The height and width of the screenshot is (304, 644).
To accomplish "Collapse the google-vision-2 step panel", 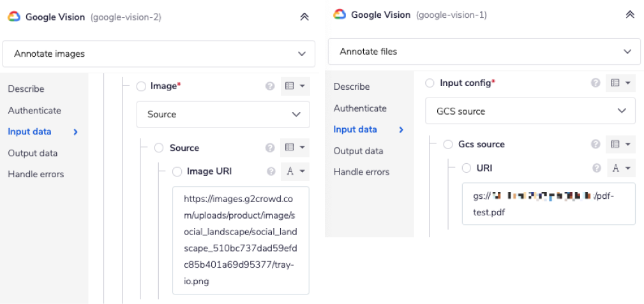I will [304, 17].
